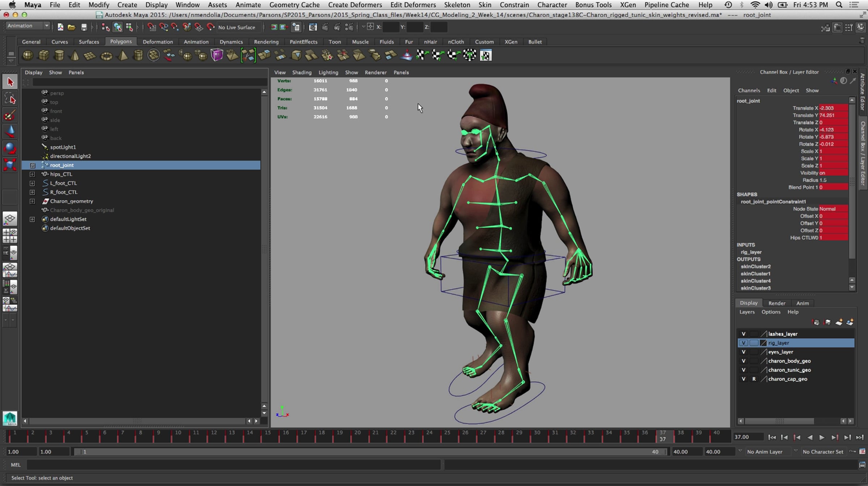This screenshot has width=868, height=486.
Task: Open the Render layer tab
Action: tap(776, 303)
